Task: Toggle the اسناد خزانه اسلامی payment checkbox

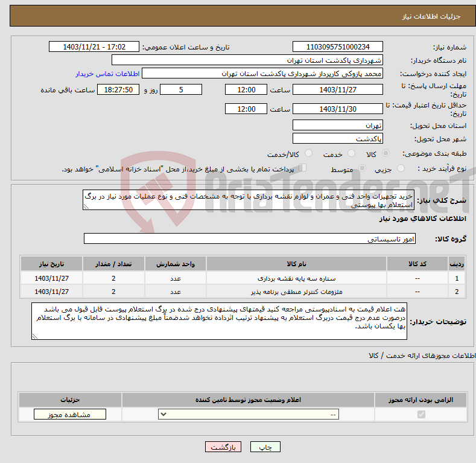Action: [302, 168]
